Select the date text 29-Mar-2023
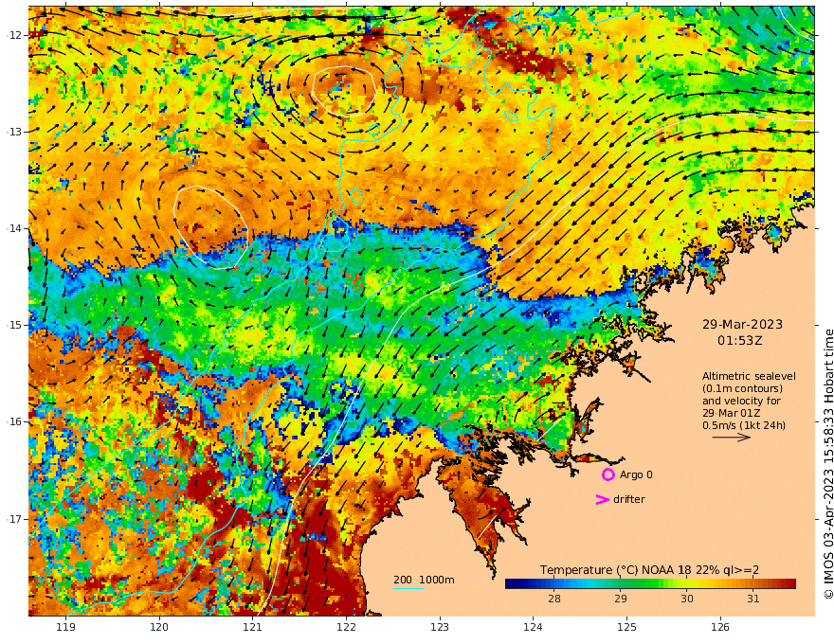Screen dimensions: 834x644 point(742,324)
